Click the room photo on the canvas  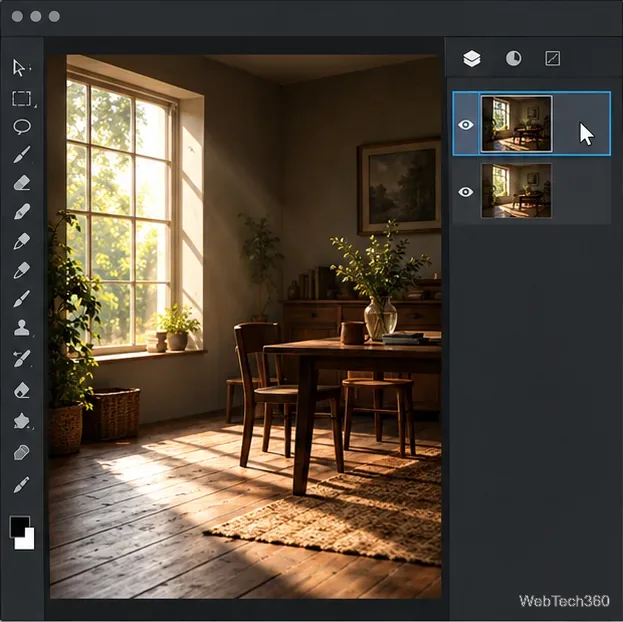pyautogui.click(x=245, y=326)
